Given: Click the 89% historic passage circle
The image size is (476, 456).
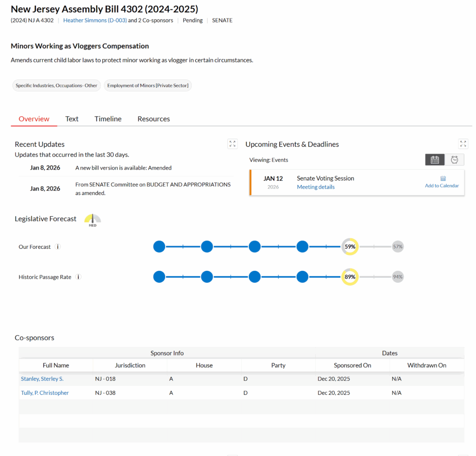Looking at the screenshot, I should coord(350,277).
